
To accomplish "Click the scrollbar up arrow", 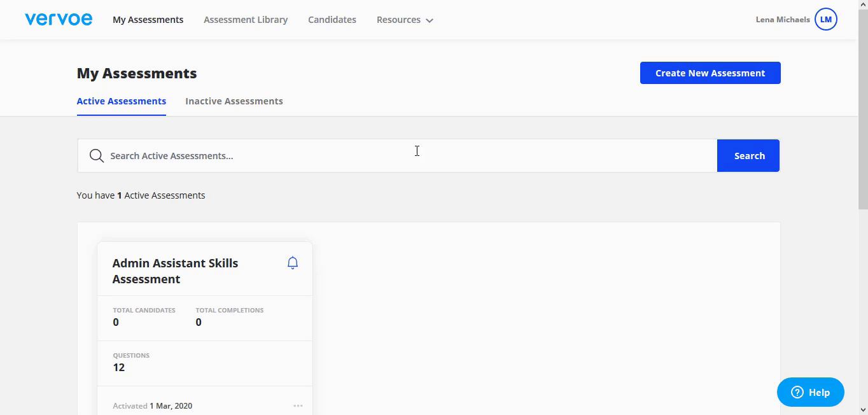I will [x=863, y=5].
